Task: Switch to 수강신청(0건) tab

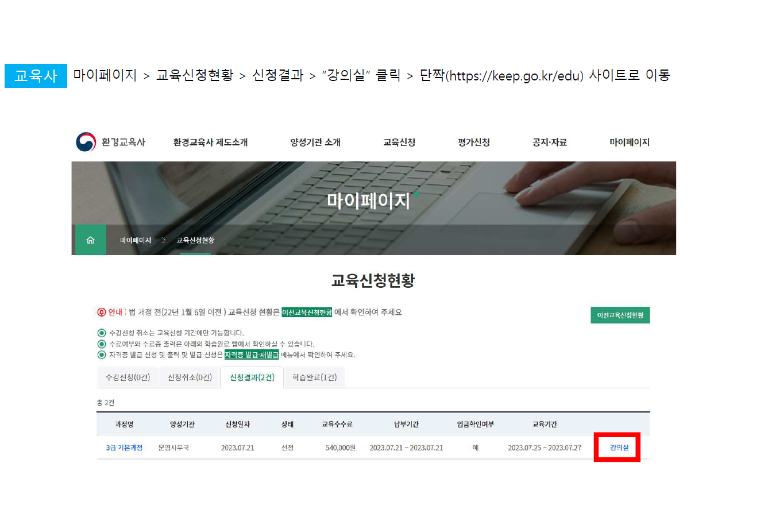Action: 128,377
